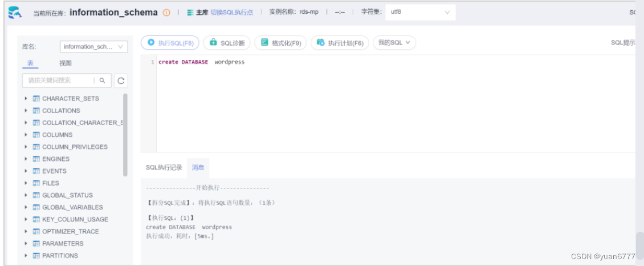
Task: Run query with 执行SQL(F8)
Action: (170, 43)
